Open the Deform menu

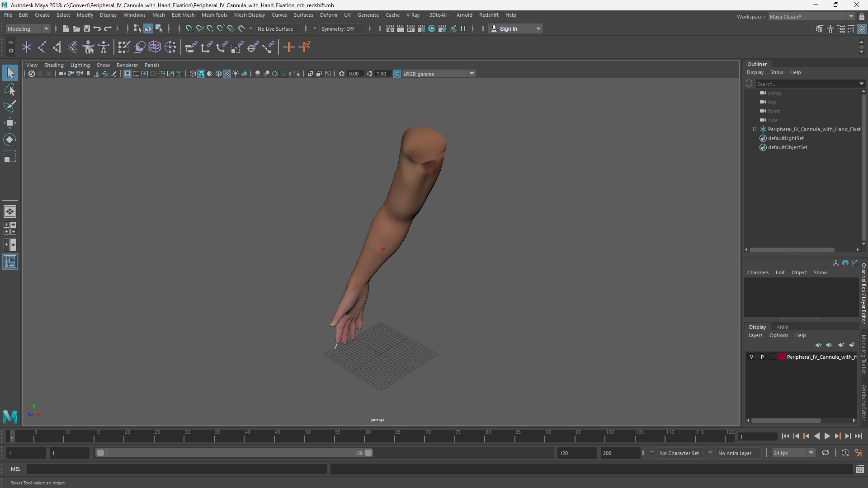329,15
